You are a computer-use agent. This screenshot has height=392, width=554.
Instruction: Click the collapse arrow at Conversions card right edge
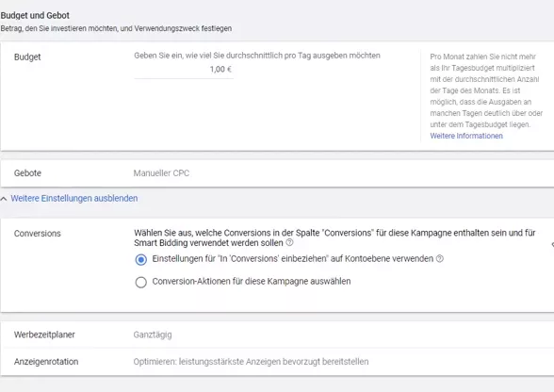[552, 245]
